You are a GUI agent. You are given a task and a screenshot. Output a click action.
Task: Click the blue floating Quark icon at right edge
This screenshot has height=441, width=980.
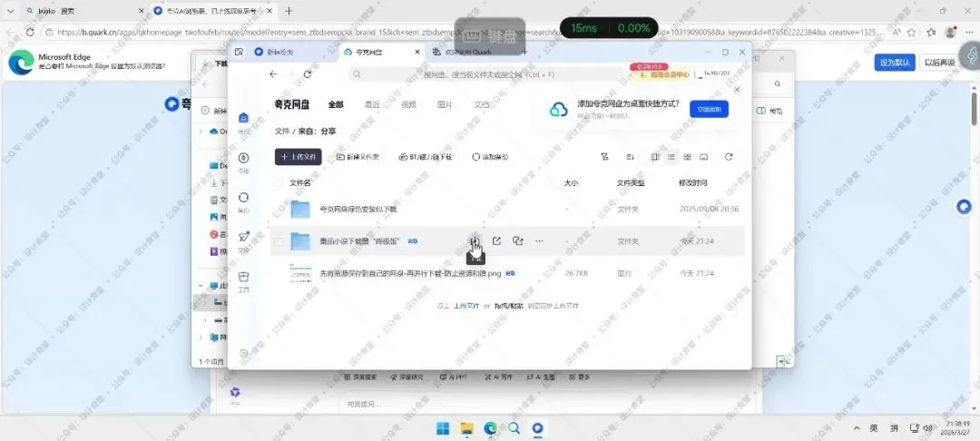click(965, 207)
